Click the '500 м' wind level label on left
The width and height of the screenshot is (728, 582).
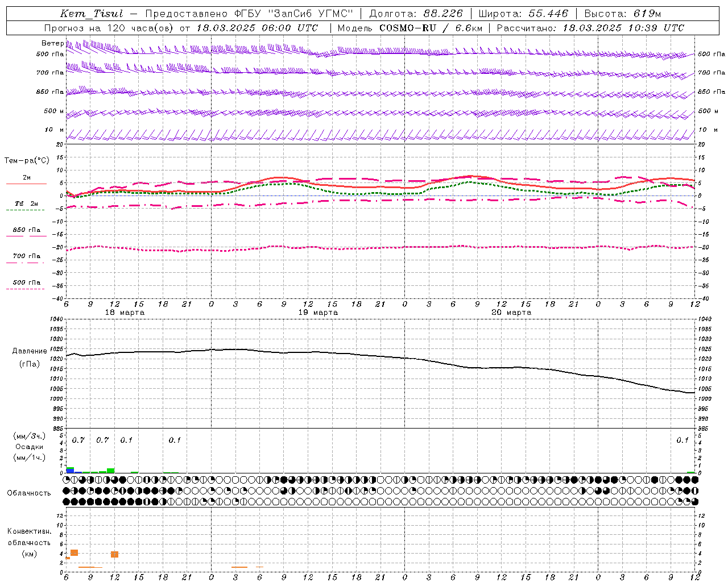[54, 111]
